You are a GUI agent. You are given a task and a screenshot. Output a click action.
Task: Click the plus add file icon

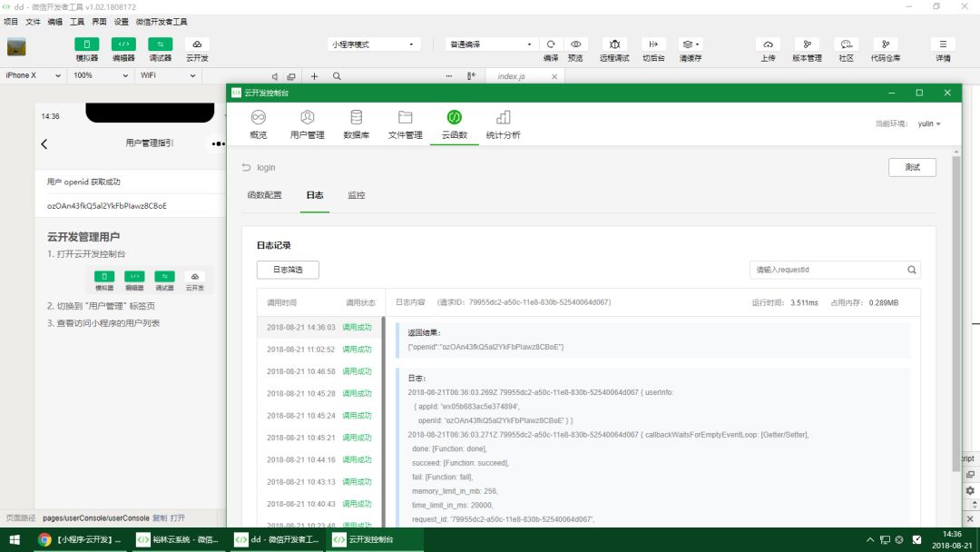314,76
